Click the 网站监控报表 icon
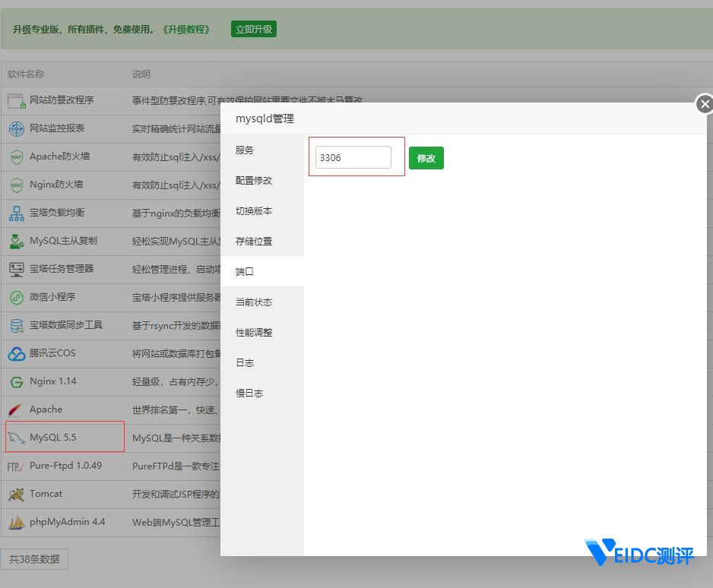 click(17, 128)
